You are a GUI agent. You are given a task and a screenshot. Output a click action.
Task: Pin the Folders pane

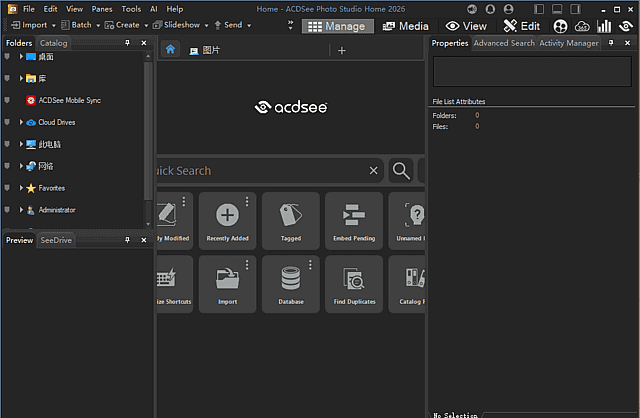pos(127,43)
